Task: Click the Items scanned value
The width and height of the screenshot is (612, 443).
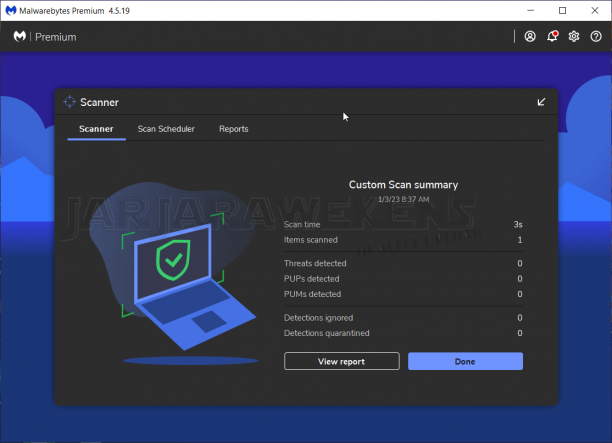Action: click(519, 240)
